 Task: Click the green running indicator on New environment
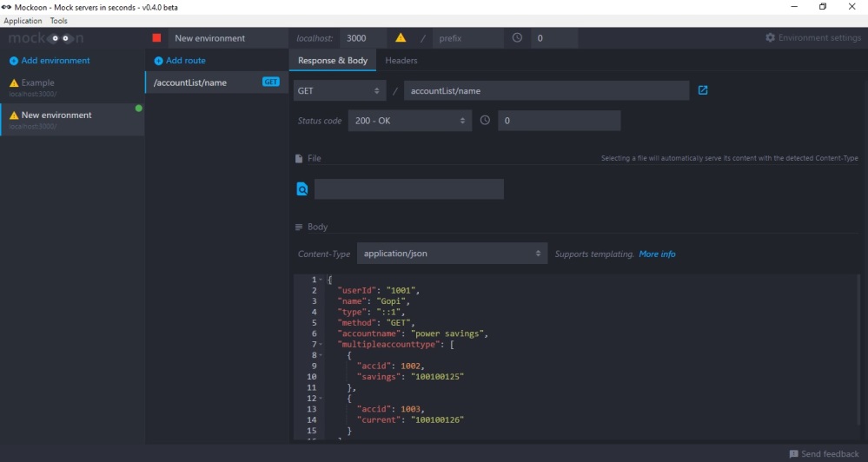pos(139,109)
